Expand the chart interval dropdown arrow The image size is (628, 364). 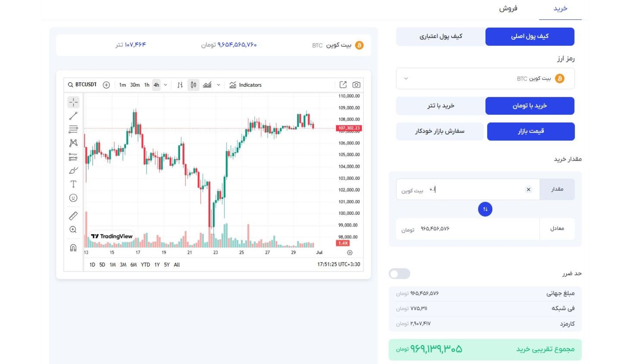(166, 85)
